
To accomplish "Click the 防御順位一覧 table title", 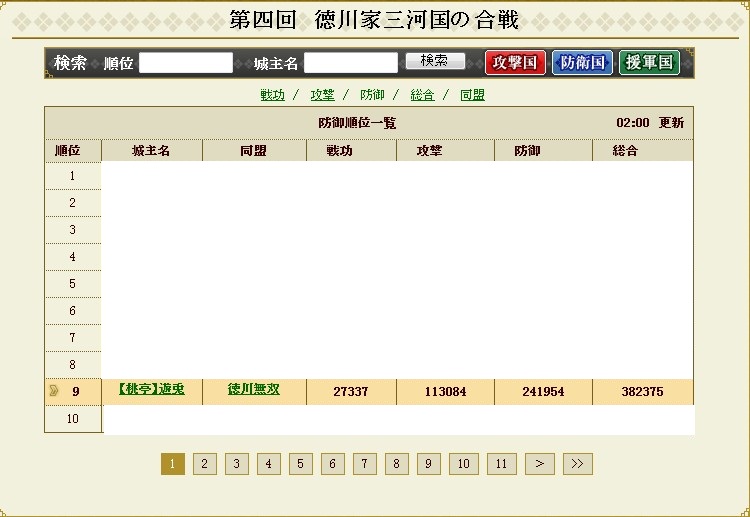I will pos(357,123).
